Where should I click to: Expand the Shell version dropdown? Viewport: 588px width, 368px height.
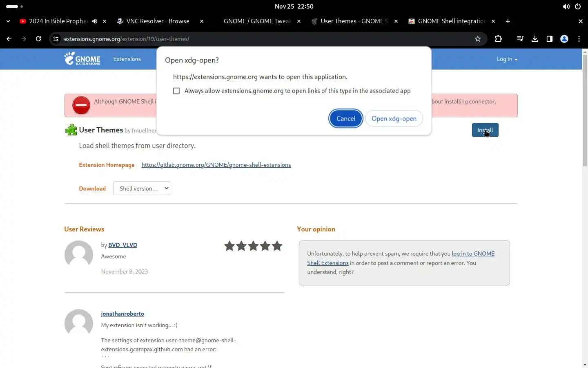(x=142, y=188)
